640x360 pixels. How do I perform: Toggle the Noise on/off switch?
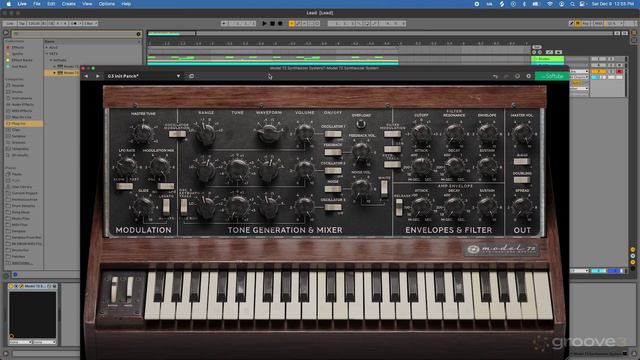pyautogui.click(x=333, y=189)
